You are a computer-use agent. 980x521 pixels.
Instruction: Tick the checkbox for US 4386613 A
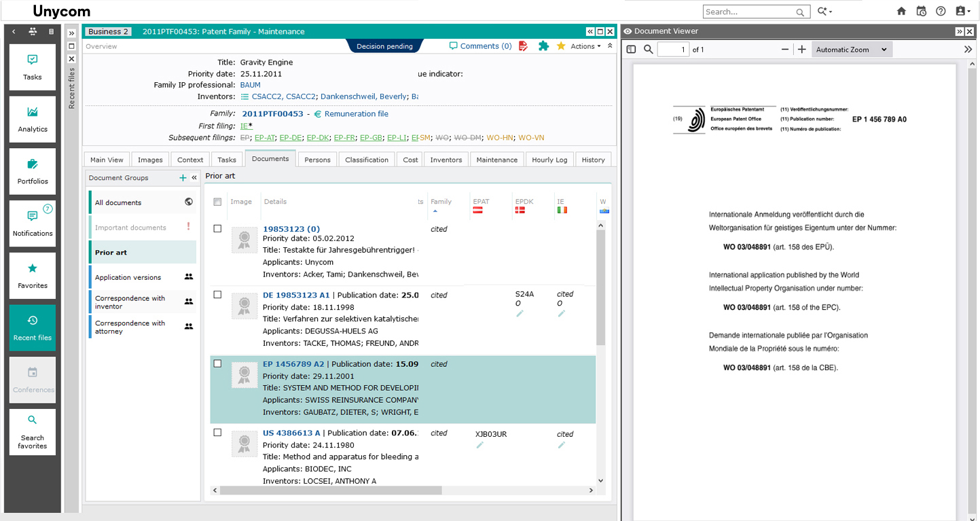pos(217,433)
